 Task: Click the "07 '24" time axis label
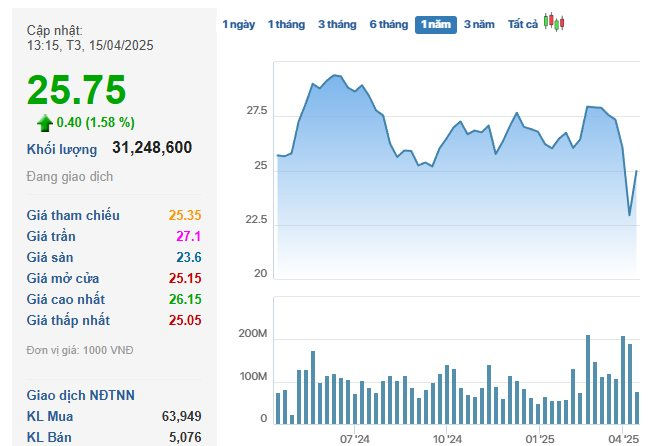354,439
